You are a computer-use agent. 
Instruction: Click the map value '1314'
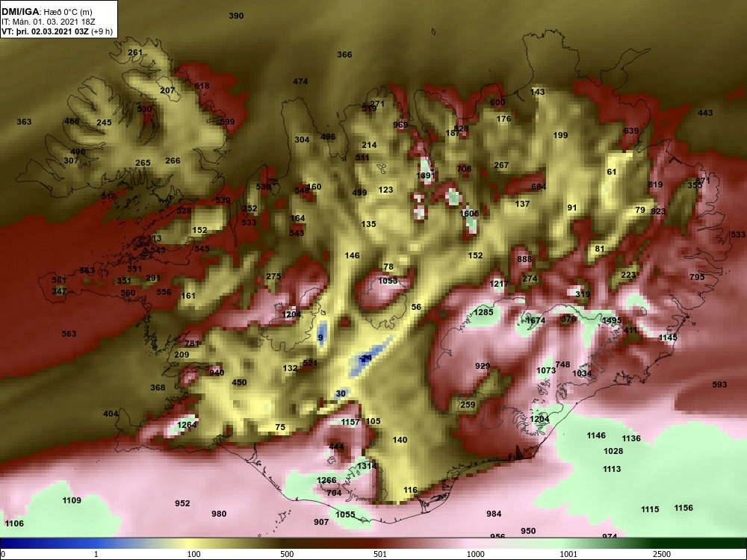click(367, 466)
